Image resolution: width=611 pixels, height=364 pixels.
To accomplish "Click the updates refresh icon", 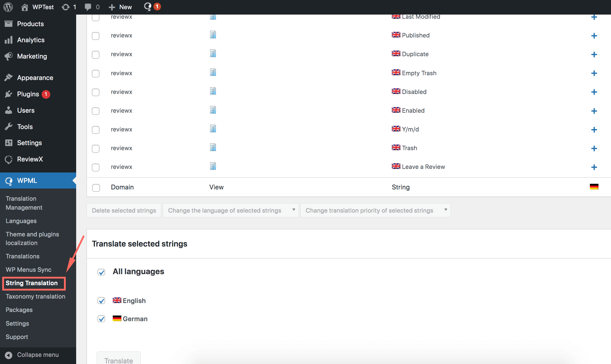I will [x=65, y=7].
